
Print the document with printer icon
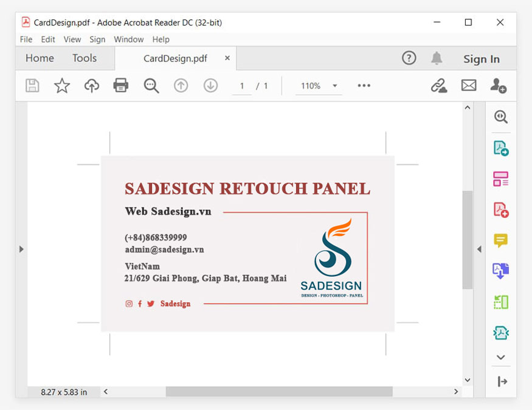coord(121,86)
